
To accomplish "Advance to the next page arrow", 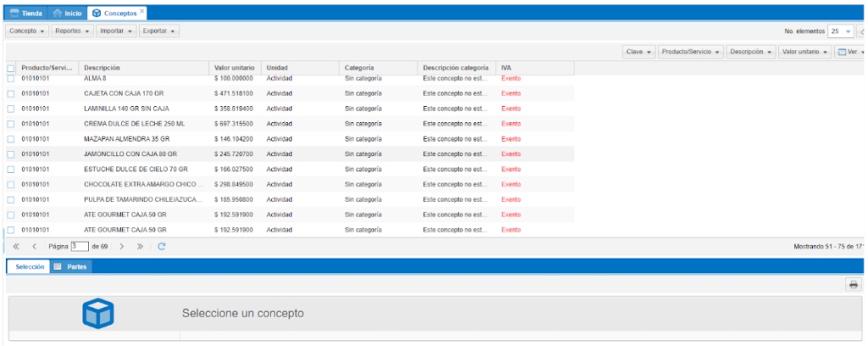I will tap(122, 246).
